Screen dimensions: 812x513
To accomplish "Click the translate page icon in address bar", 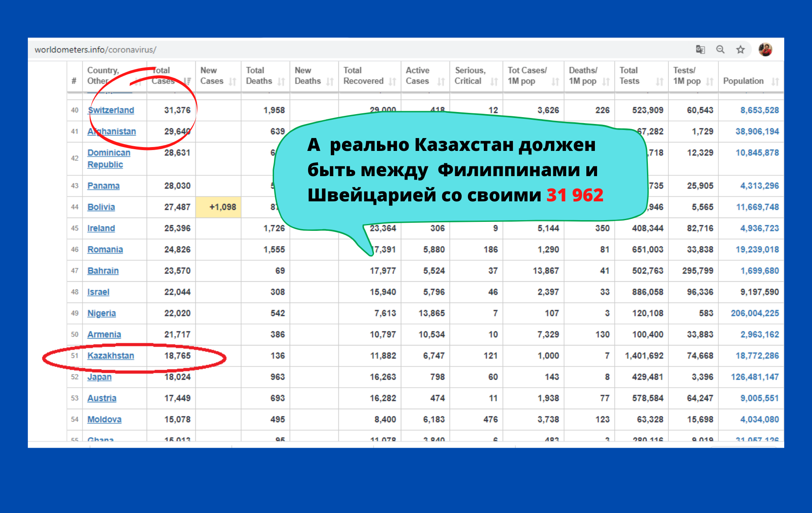I will [700, 50].
